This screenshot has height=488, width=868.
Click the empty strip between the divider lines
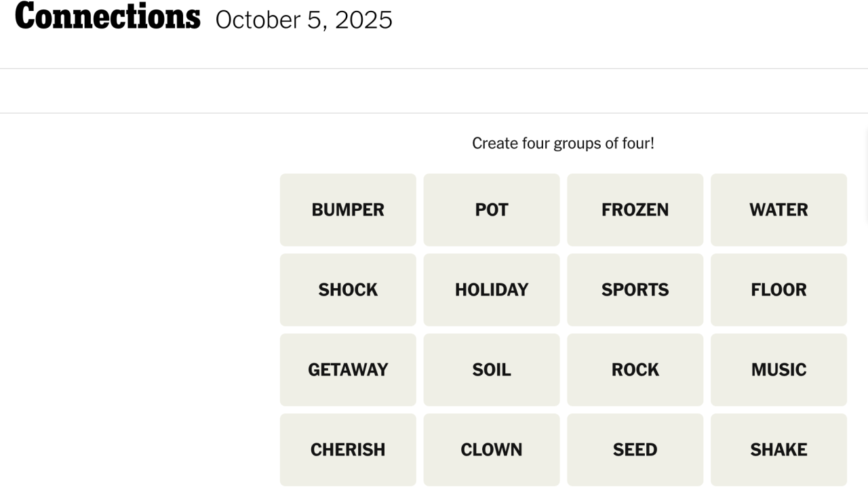point(434,91)
